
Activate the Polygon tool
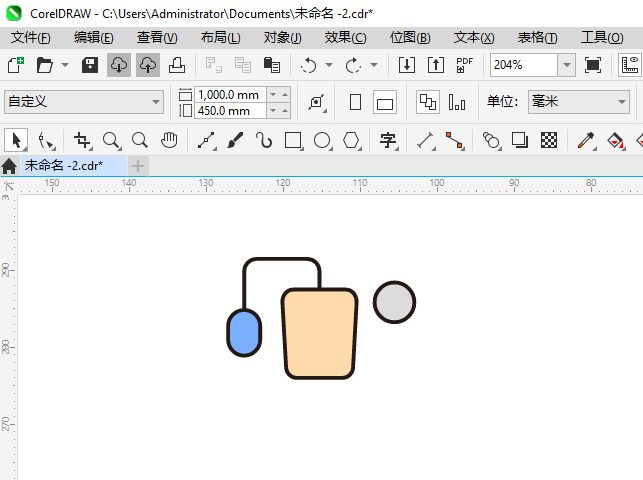click(x=351, y=140)
